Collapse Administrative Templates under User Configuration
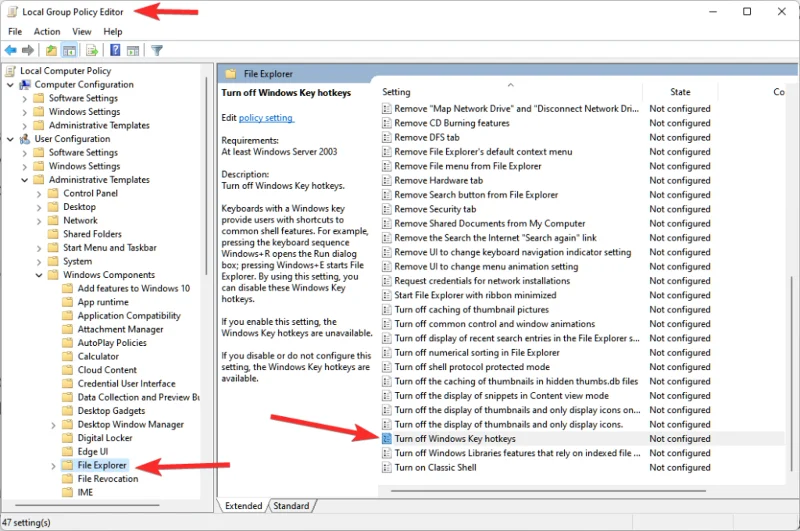This screenshot has height=531, width=800. click(x=24, y=180)
